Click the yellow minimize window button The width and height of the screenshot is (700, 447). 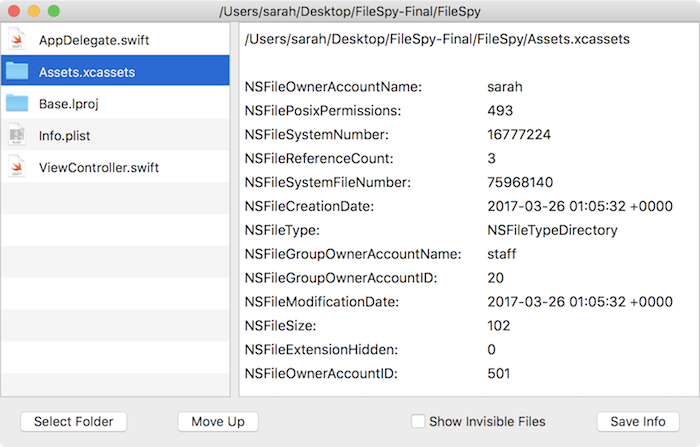click(x=34, y=11)
